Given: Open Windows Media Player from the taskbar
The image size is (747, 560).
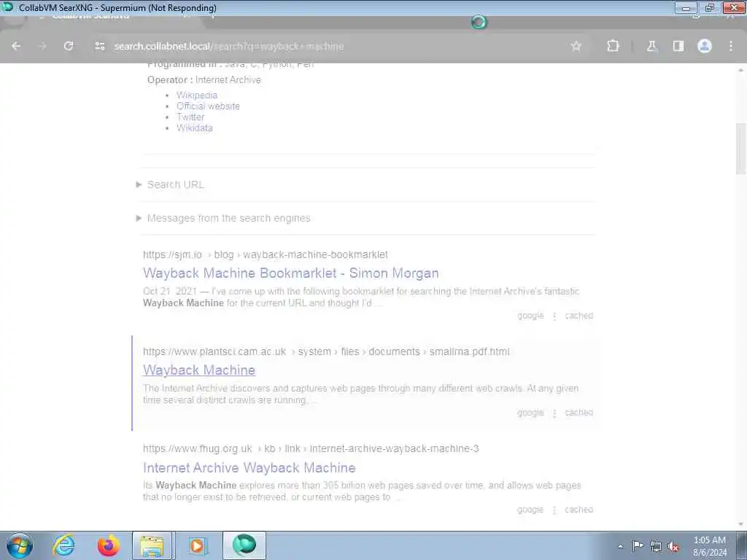Looking at the screenshot, I should click(x=197, y=545).
